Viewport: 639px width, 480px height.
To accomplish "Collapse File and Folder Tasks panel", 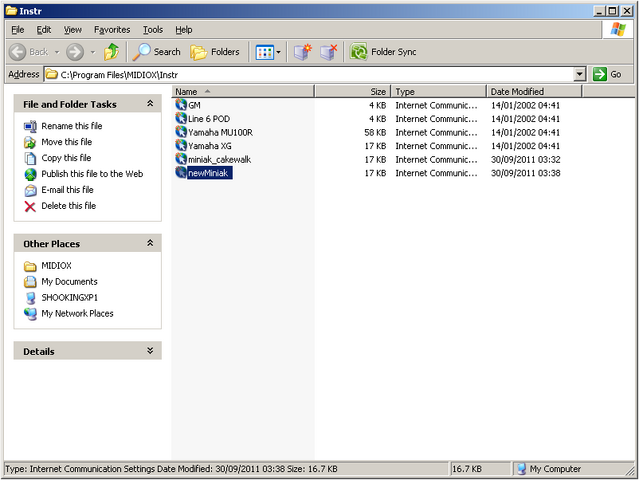I will click(150, 104).
